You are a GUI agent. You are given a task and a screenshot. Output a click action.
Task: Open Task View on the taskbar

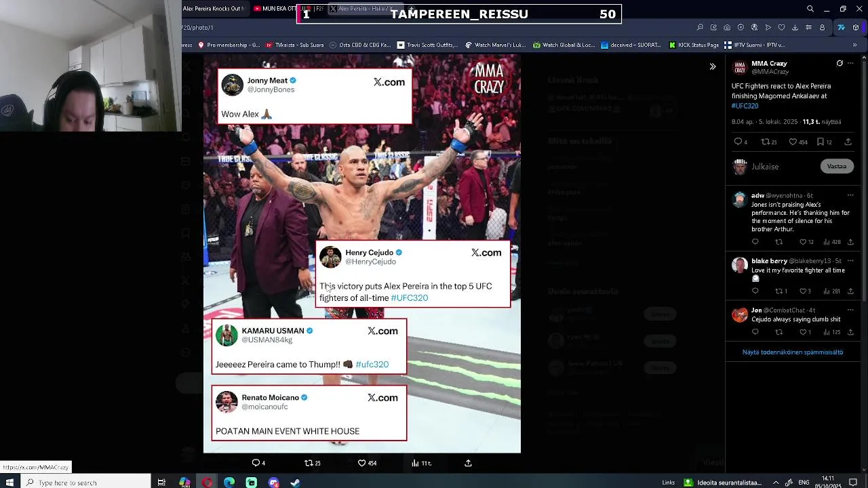[161, 483]
